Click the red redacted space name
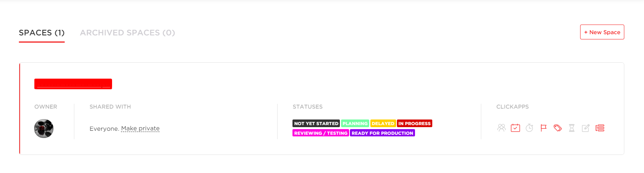Viewport: 644px width, 173px height. (73, 84)
